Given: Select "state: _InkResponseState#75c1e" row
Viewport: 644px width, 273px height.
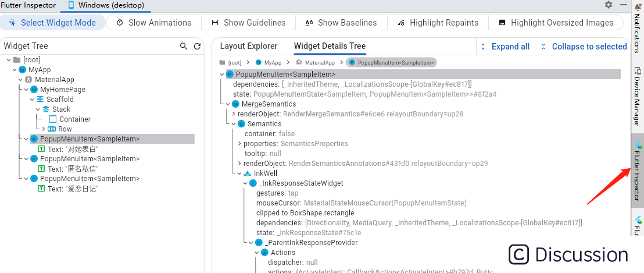Looking at the screenshot, I should click(309, 233).
